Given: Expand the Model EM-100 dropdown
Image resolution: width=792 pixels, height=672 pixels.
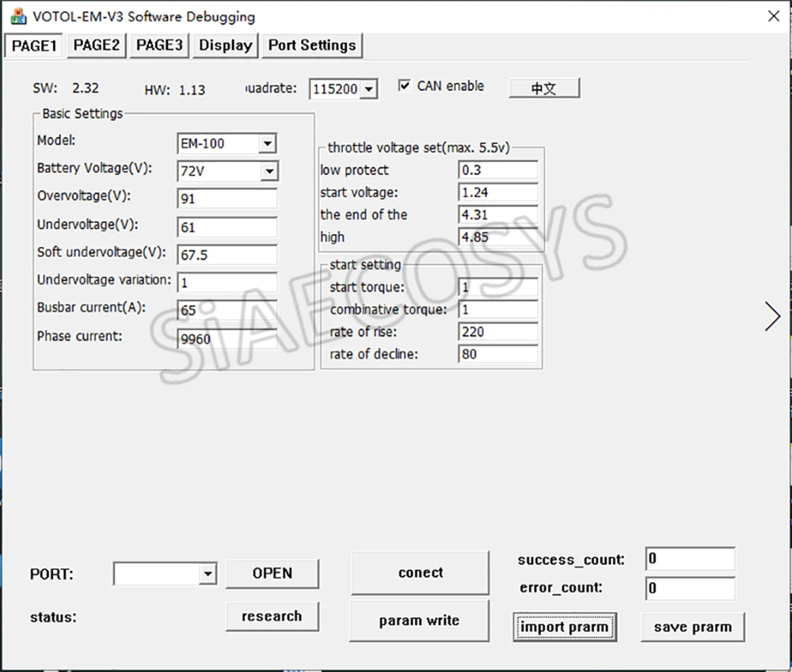Looking at the screenshot, I should pos(267,144).
